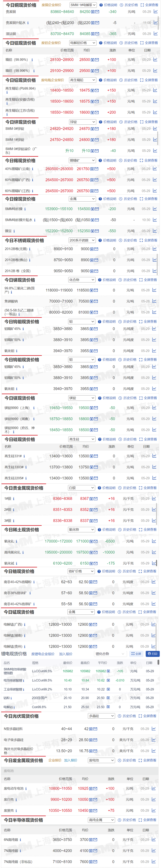The image size is (161, 868).
Task: Click the 电子级多晶硅 row name
Action: tap(14, 740)
